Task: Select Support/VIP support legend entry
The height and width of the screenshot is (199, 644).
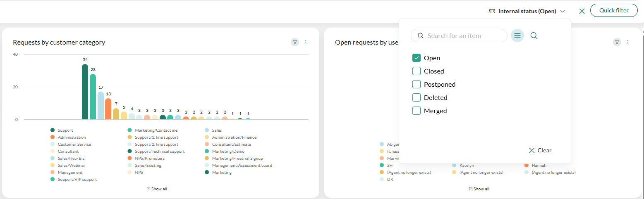Action: (74, 180)
